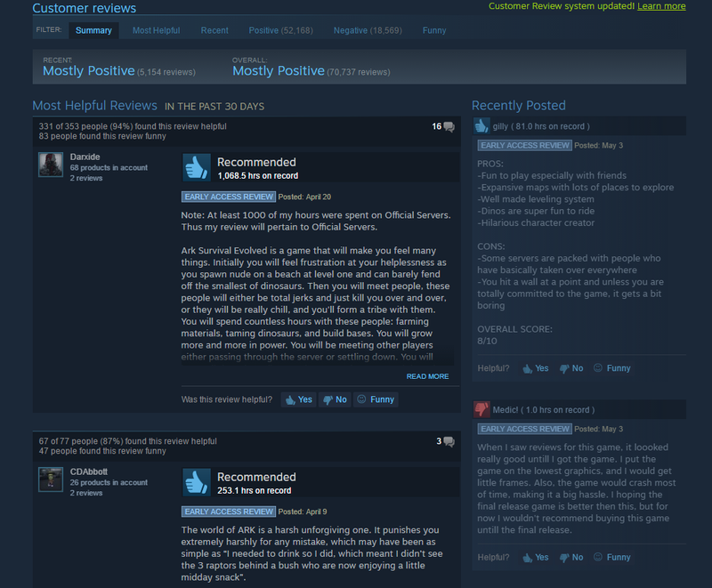Click thumbs-up icon on CDAbbott's Recommended review
712x588 pixels.
197,482
